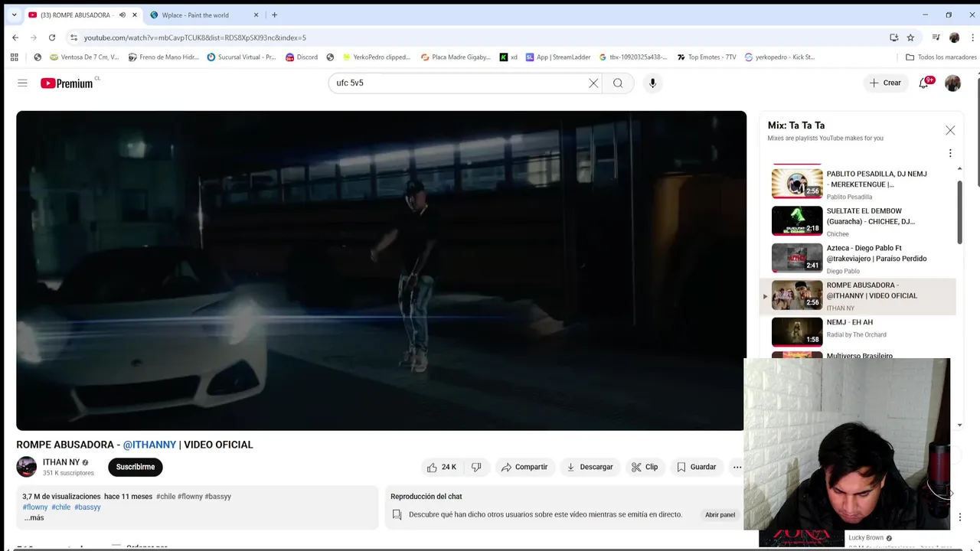980x551 pixels.
Task: Subscribe with the Suscribirme button
Action: point(136,467)
